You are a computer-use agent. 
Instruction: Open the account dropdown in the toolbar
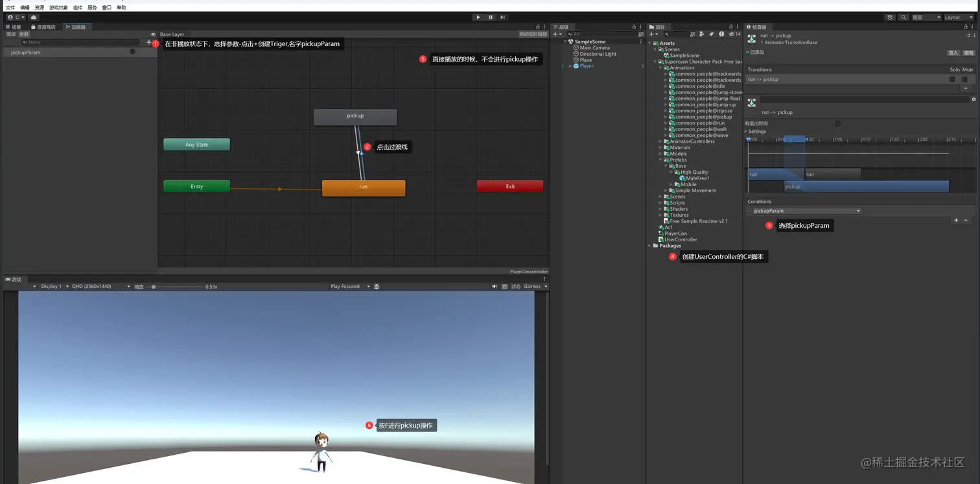tap(16, 18)
